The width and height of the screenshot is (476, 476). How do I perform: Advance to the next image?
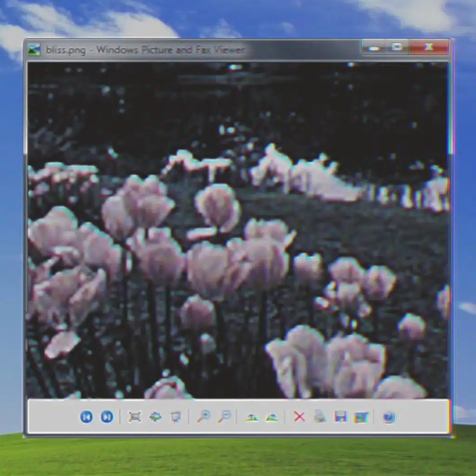107,417
